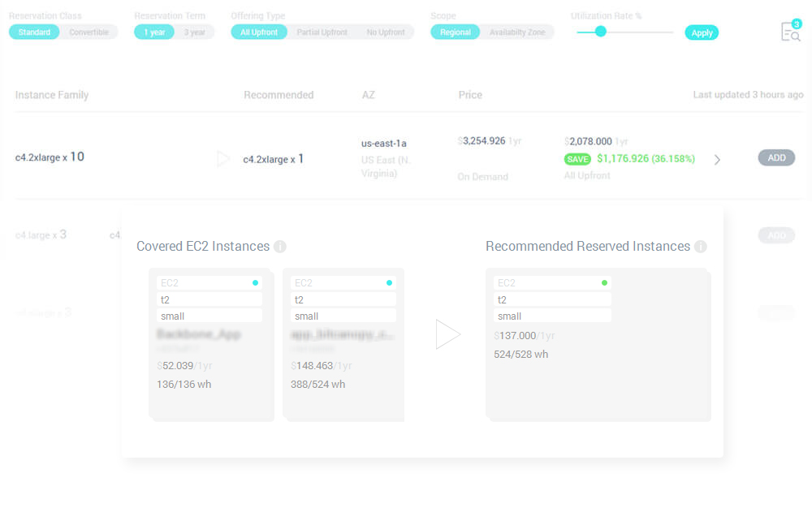Click status dot on Backbone_App EC2 card
The width and height of the screenshot is (812, 512).
(x=255, y=283)
